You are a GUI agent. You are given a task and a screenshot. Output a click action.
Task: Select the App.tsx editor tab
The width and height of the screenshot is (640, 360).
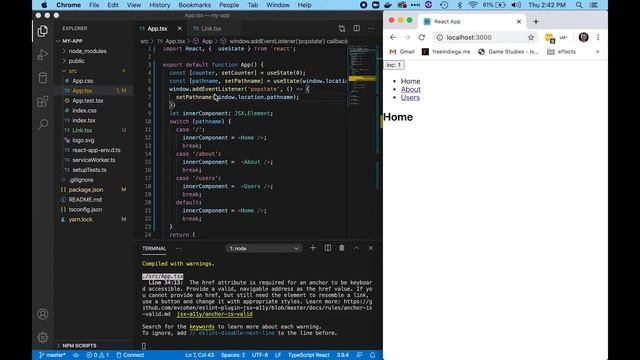tap(158, 29)
